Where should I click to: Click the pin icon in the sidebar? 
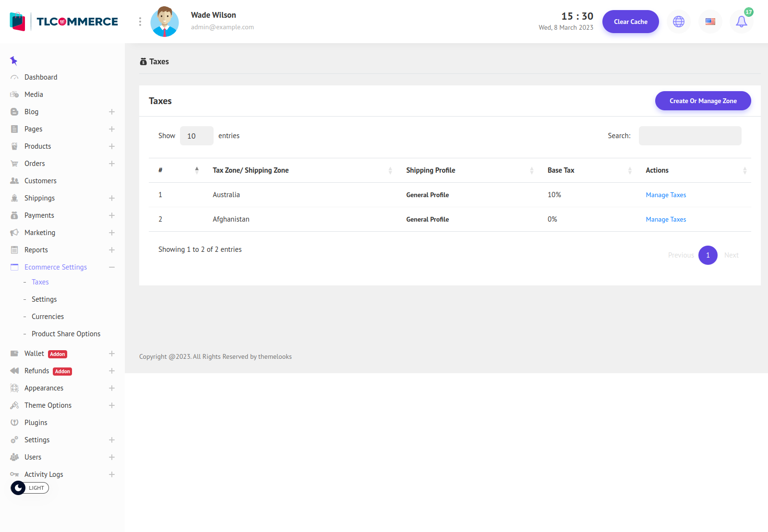click(13, 60)
